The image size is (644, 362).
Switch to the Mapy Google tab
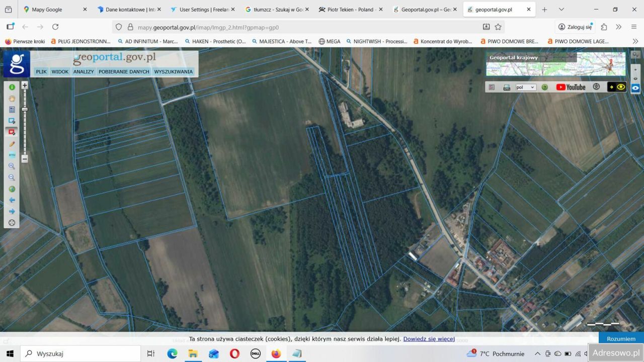tap(47, 10)
